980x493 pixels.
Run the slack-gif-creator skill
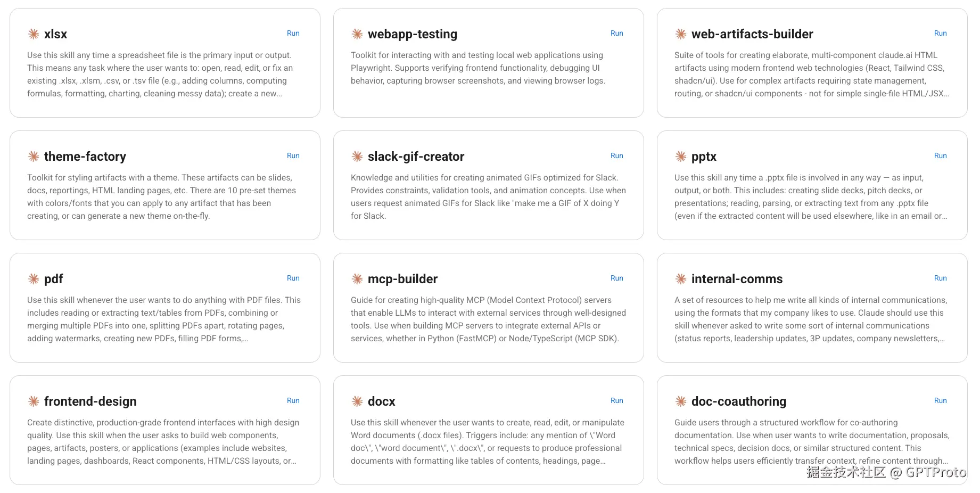click(x=616, y=155)
